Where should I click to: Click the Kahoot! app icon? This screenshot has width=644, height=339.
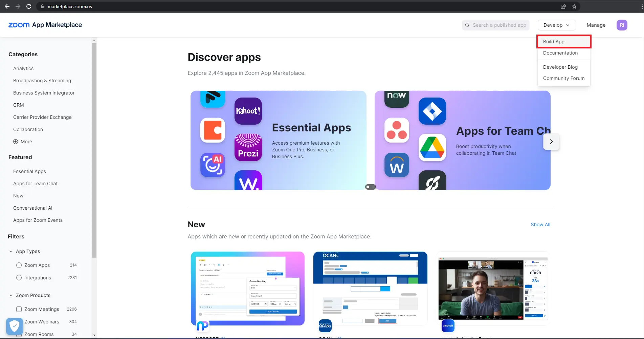248,111
